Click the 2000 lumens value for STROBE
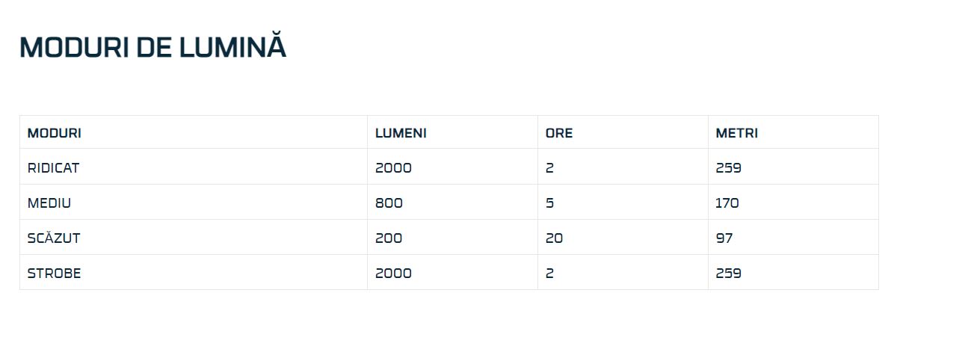This screenshot has height=352, width=980. [393, 274]
